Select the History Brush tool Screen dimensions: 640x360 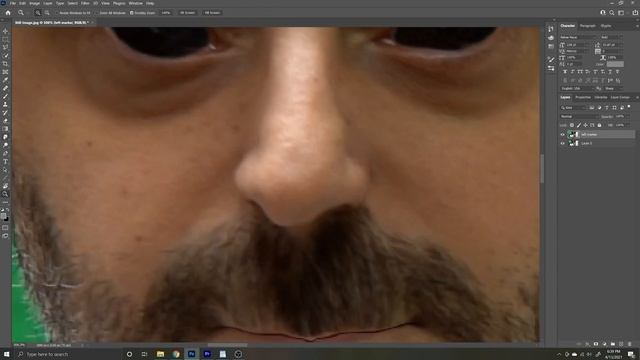pyautogui.click(x=5, y=113)
